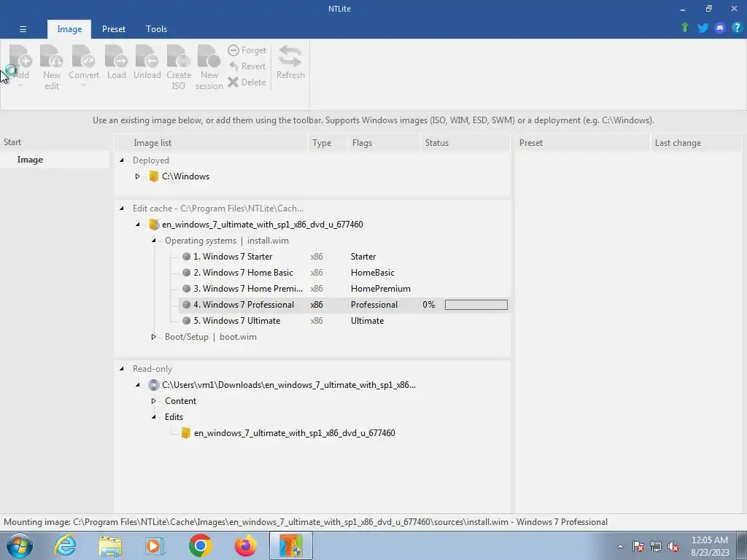Expand the Content node
The image size is (747, 560).
point(153,401)
